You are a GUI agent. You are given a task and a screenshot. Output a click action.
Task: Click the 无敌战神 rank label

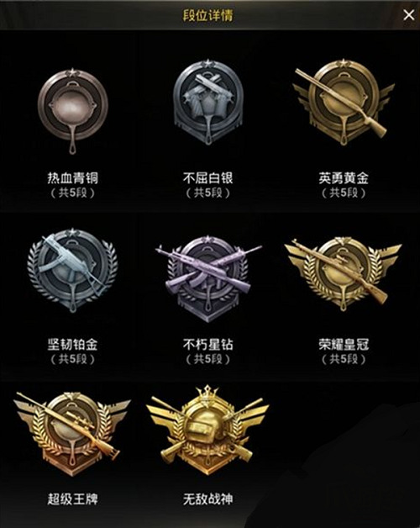[208, 499]
